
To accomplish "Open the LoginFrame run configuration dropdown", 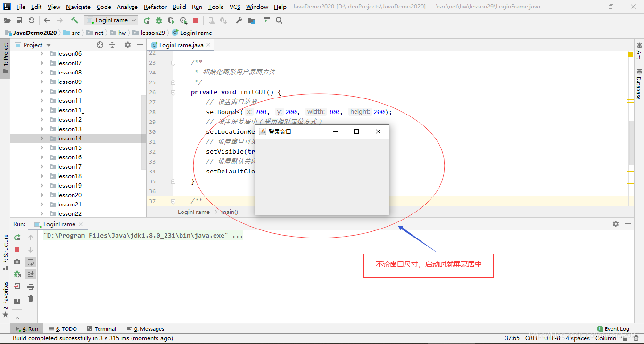I will pyautogui.click(x=111, y=20).
